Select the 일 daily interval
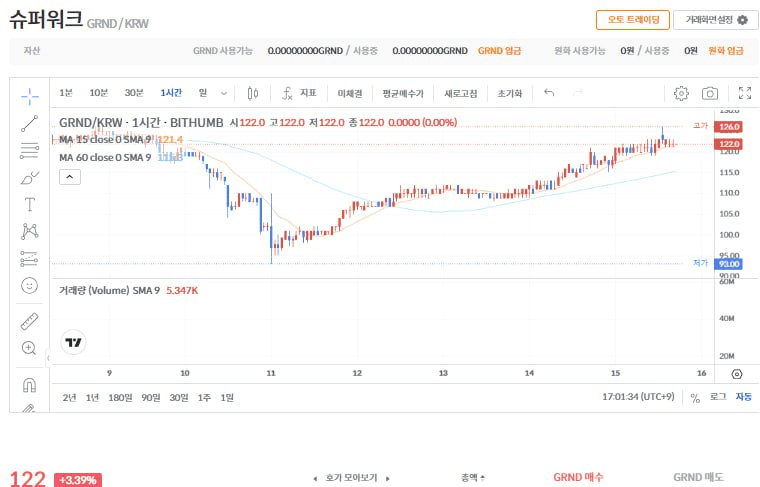This screenshot has height=487, width=760. [x=203, y=93]
